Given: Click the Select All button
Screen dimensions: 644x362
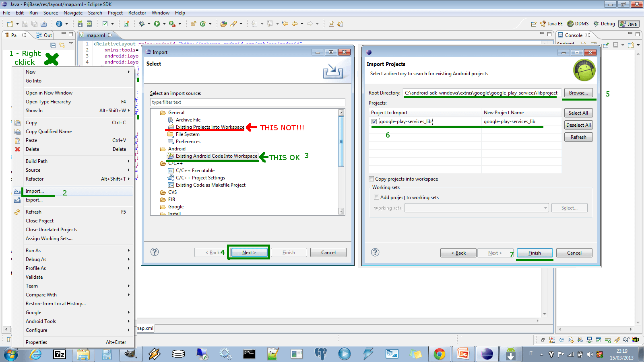Looking at the screenshot, I should [x=578, y=113].
